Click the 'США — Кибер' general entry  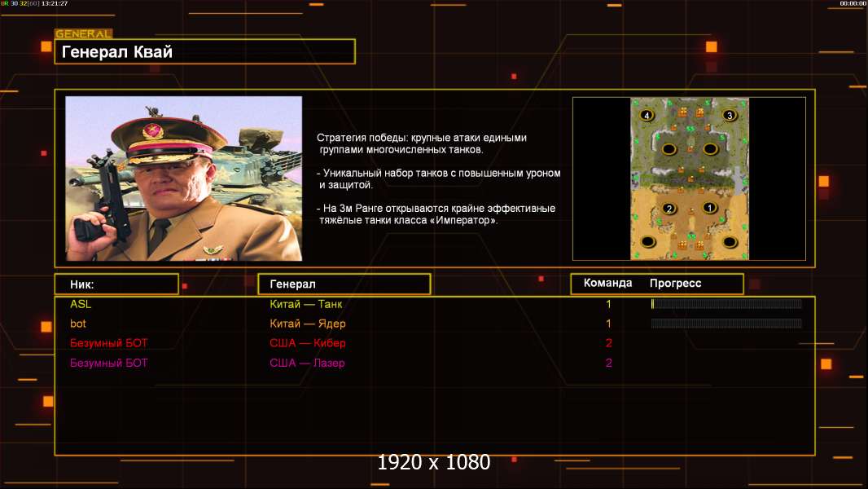308,343
